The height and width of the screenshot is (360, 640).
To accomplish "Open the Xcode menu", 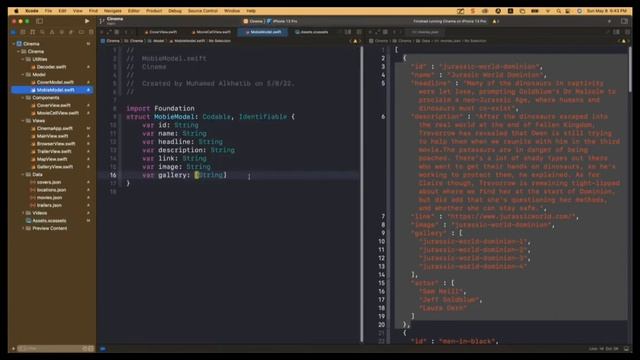I will [32, 11].
